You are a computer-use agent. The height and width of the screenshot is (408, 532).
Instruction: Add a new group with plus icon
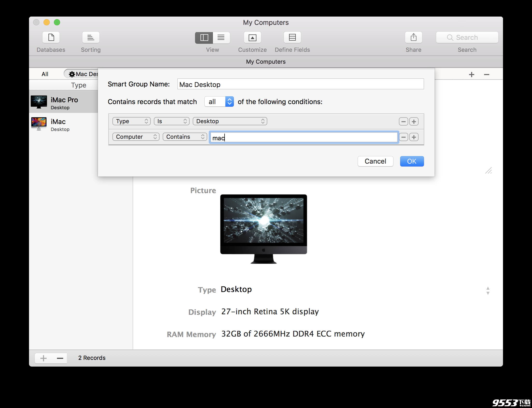coord(472,75)
